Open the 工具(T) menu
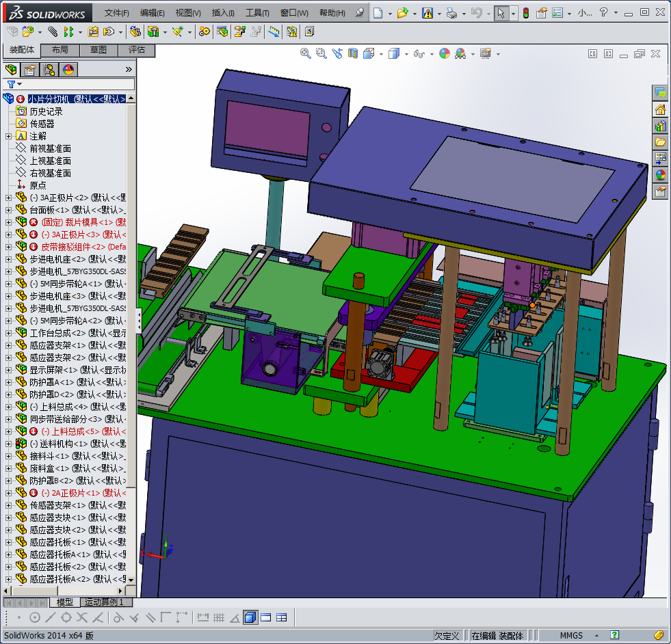This screenshot has height=644, width=671. coord(257,13)
